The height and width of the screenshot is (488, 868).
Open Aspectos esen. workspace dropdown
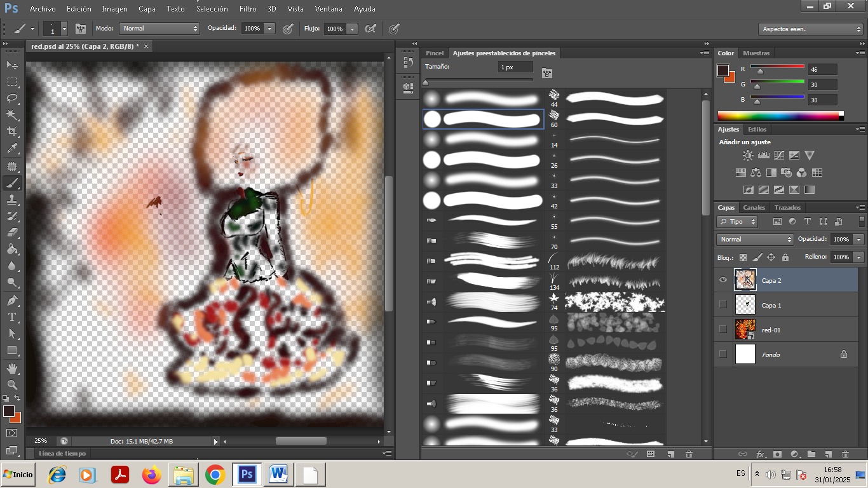(811, 29)
